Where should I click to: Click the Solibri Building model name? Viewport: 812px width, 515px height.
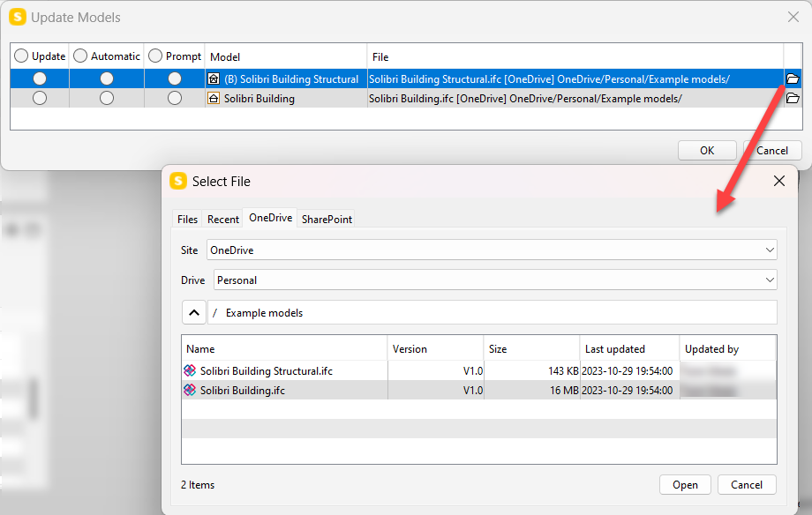click(x=259, y=99)
